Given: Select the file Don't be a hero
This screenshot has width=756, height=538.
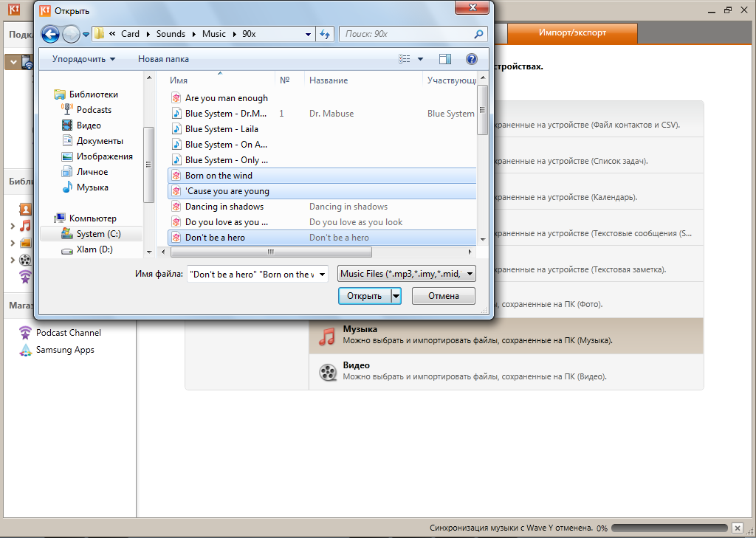Looking at the screenshot, I should click(322, 238).
